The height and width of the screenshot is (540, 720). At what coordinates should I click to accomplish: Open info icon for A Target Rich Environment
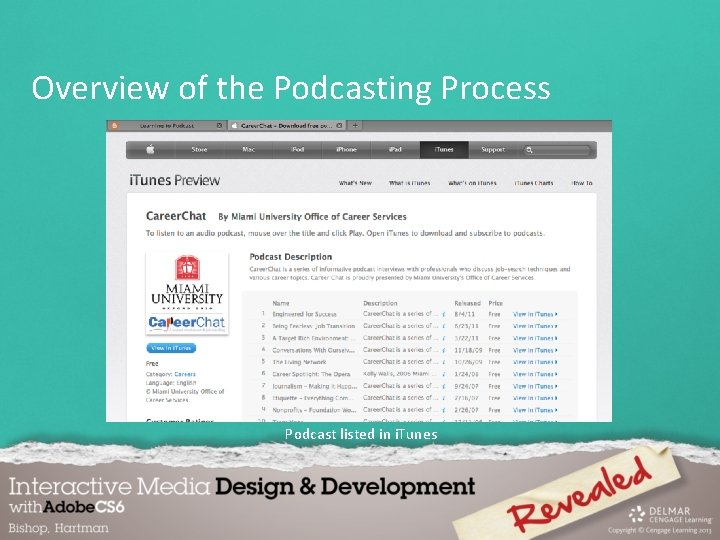[x=444, y=338]
